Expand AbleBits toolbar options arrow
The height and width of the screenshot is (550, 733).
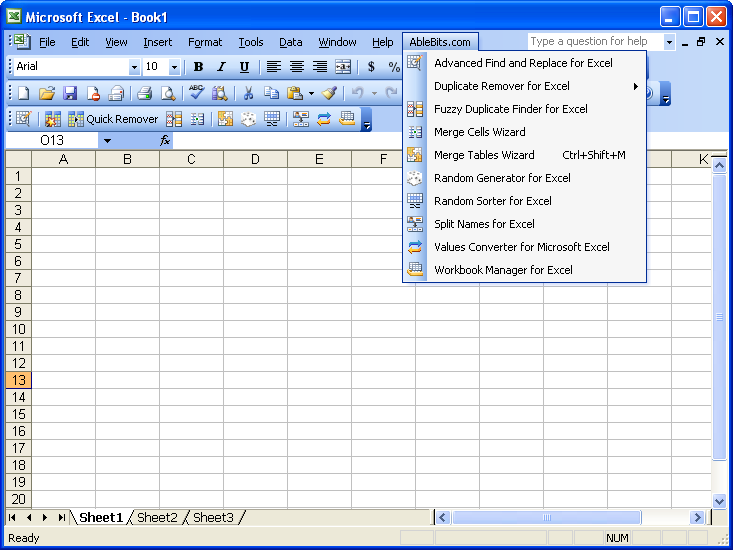[367, 120]
